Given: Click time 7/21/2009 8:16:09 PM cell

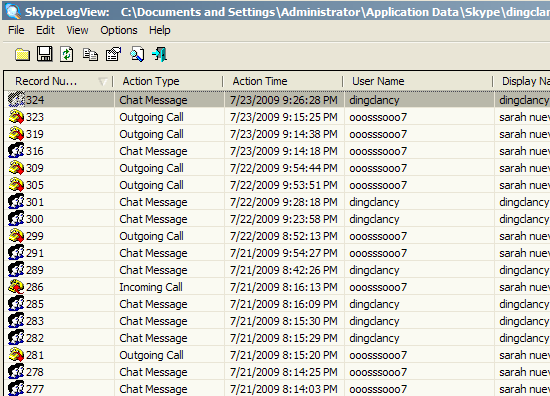Looking at the screenshot, I should (284, 304).
